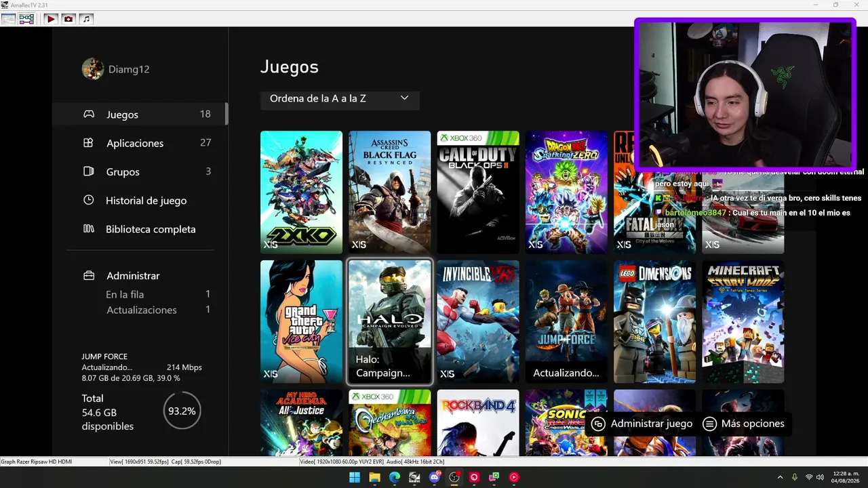Select the 2XKO game tile
Image resolution: width=868 pixels, height=488 pixels.
tap(301, 192)
